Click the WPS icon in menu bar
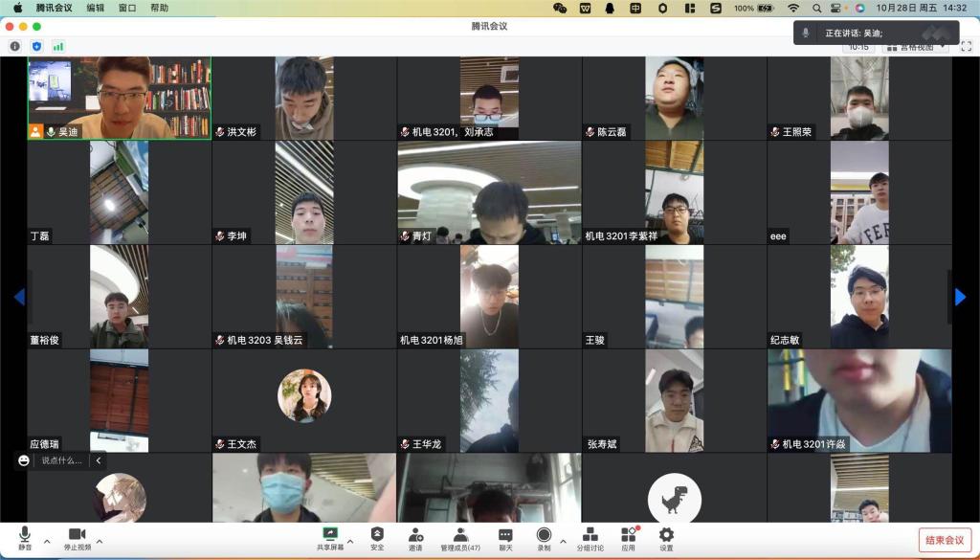The height and width of the screenshot is (560, 980). pos(586,8)
